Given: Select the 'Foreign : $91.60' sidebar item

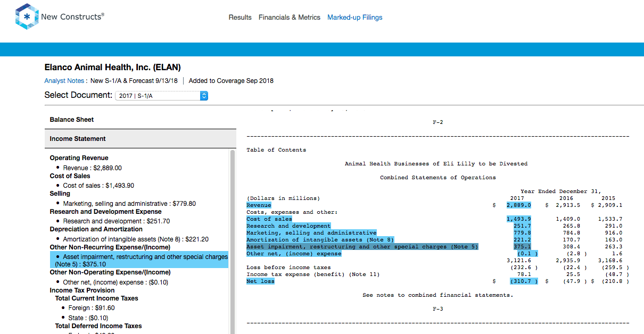Looking at the screenshot, I should tap(92, 308).
